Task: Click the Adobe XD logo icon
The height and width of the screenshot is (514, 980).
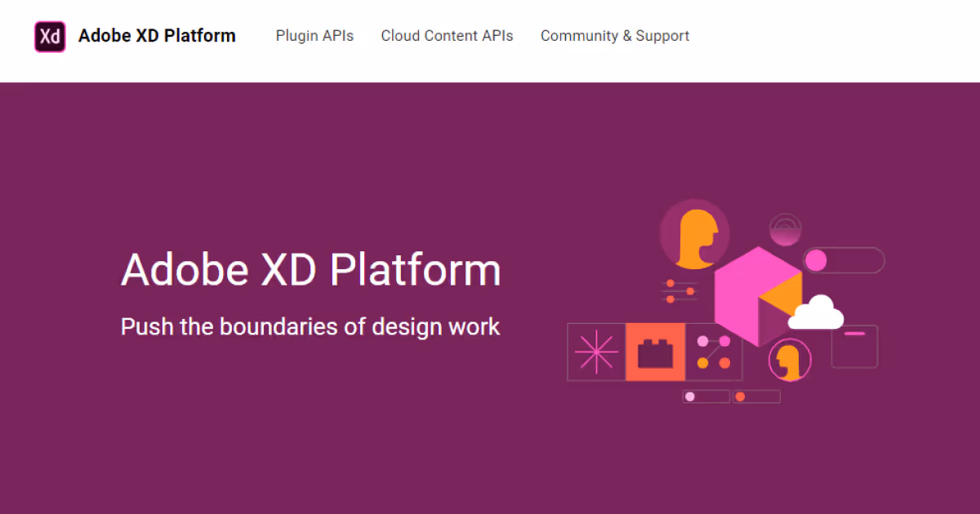Action: (x=50, y=37)
